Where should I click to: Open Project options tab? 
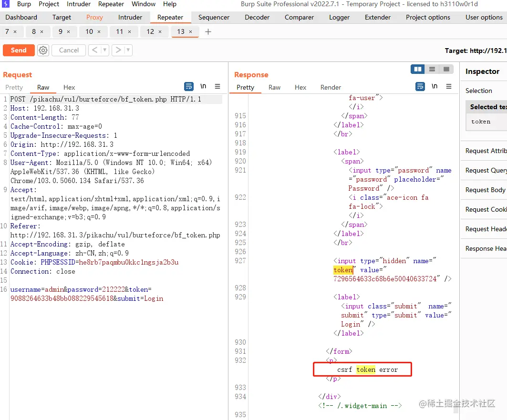tap(428, 18)
